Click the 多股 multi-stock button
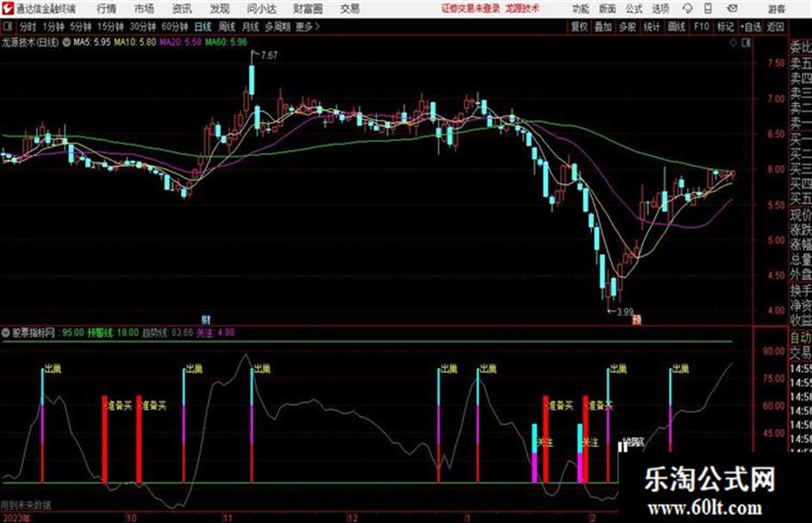The image size is (812, 523). 627,27
